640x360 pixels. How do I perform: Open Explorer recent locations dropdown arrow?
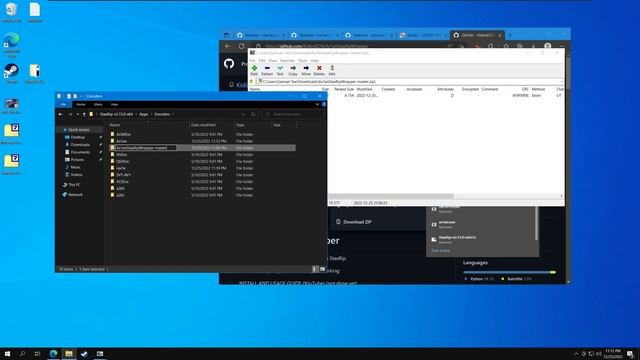[x=78, y=114]
